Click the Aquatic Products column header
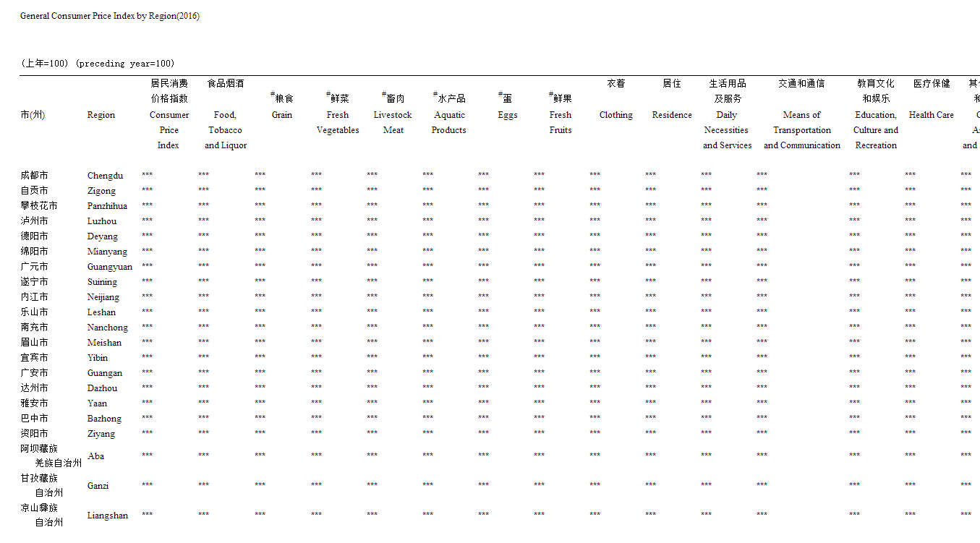980x543 pixels. click(x=449, y=123)
